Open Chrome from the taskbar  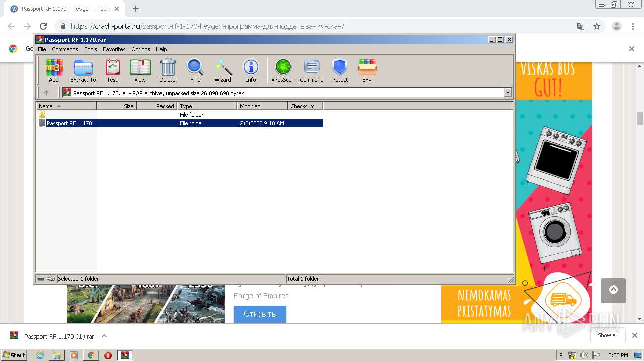(x=91, y=355)
